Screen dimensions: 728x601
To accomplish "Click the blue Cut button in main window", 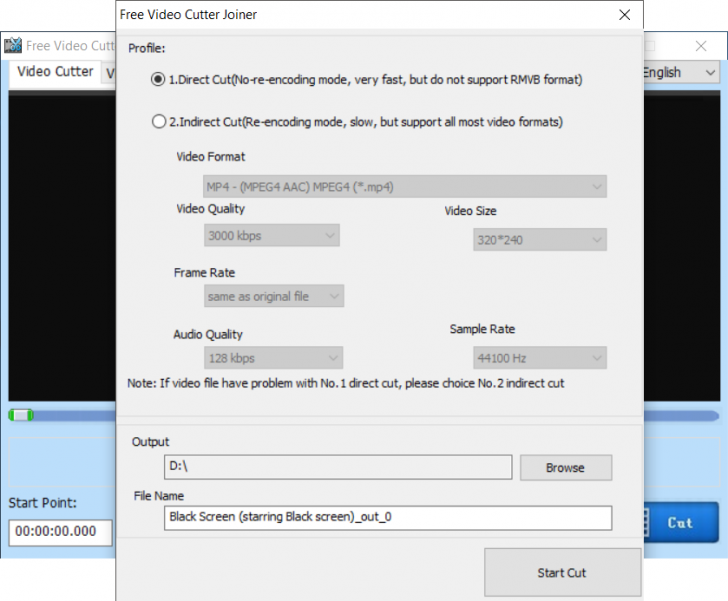I will 681,523.
